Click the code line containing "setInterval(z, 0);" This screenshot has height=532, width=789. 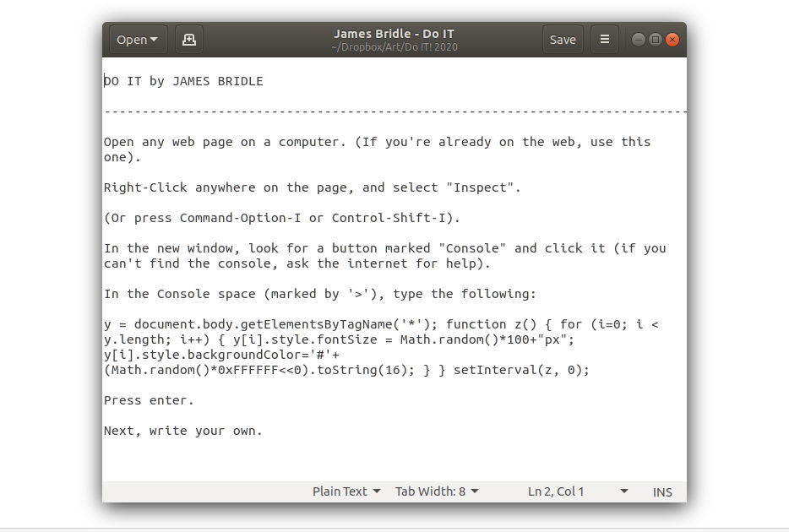point(346,370)
